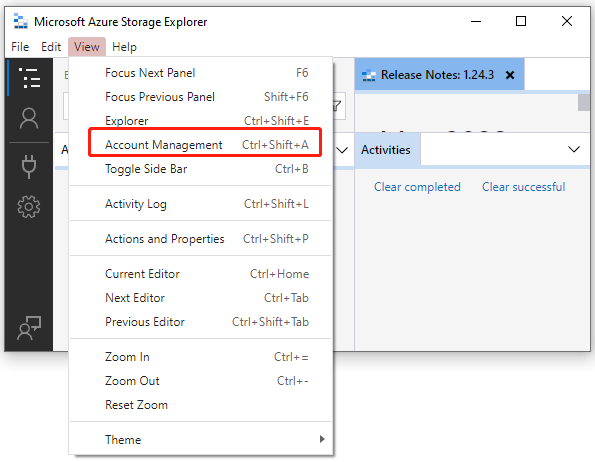Viewport: 595px width, 462px height.
Task: Click the Clear successful link
Action: (x=523, y=187)
